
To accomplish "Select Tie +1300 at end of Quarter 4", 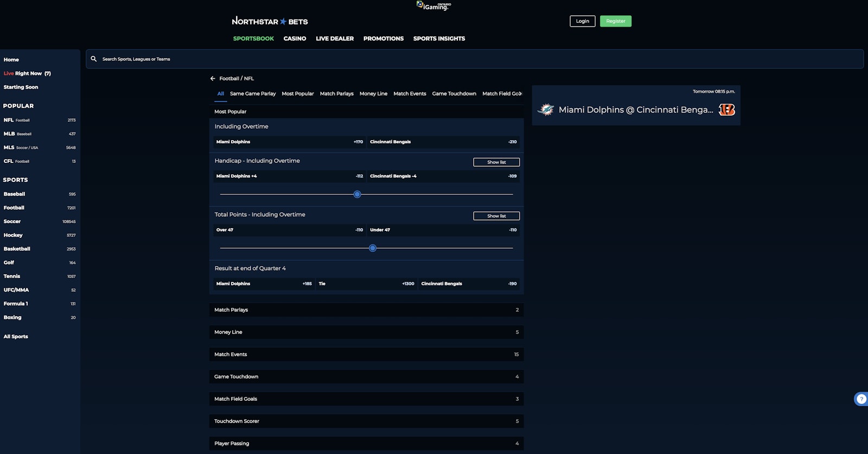I will coord(366,283).
